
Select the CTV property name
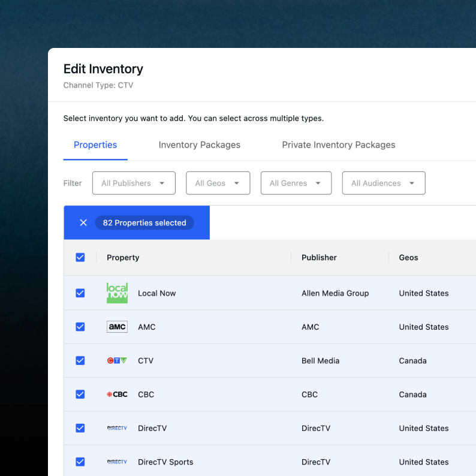[x=146, y=361]
